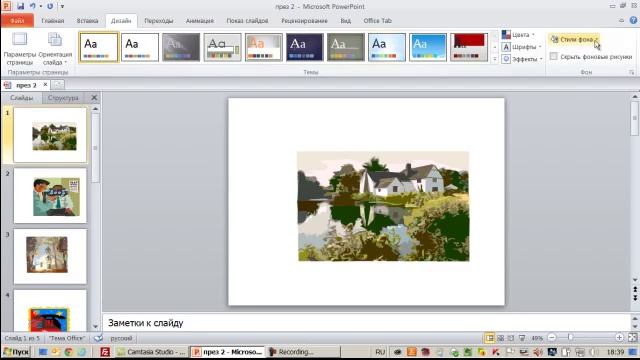This screenshot has width=640, height=360.
Task: Open the Recording taskbar button
Action: (303, 352)
